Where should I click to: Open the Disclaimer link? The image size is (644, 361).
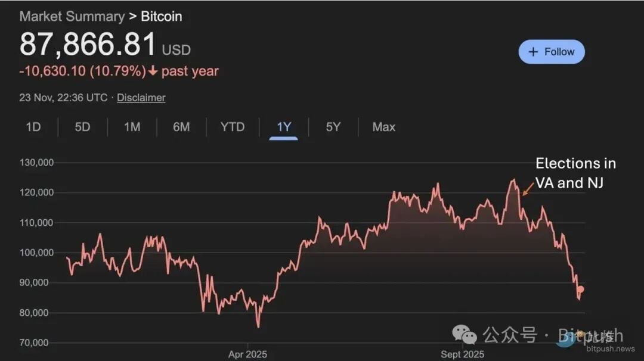click(141, 98)
